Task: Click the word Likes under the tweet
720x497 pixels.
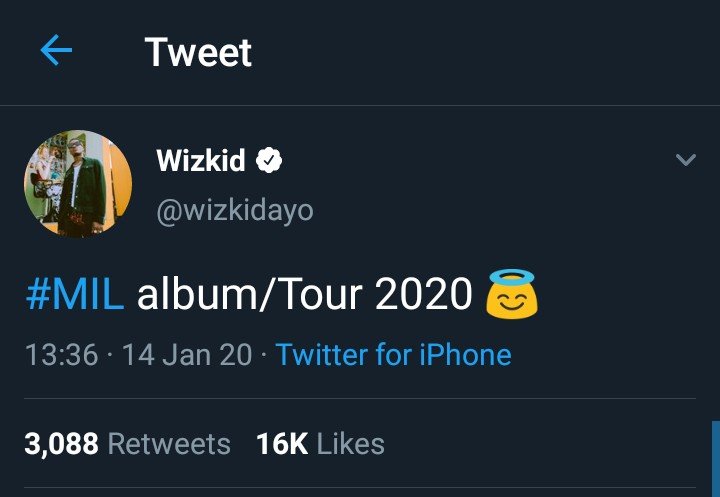Action: [x=351, y=444]
